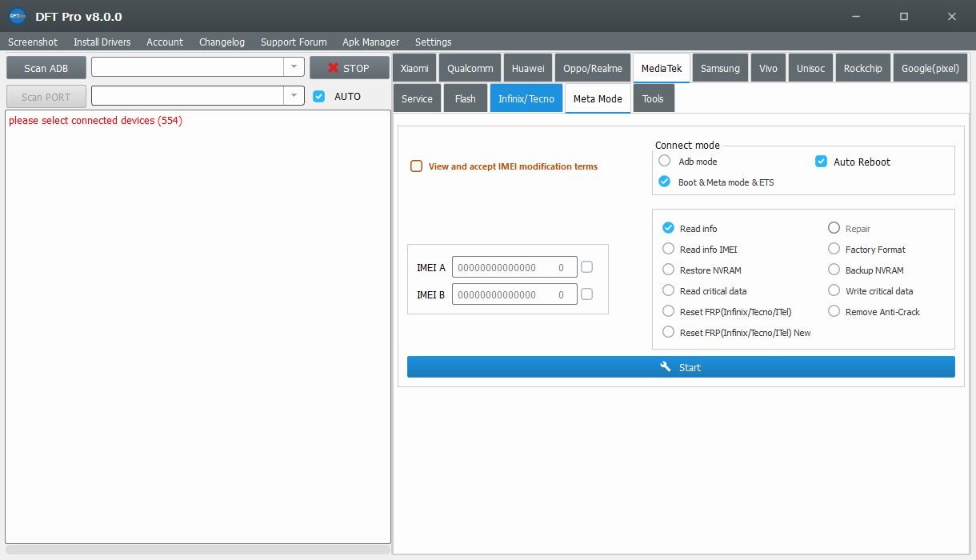Open the Settings menu
Screen dimensions: 976x560
pos(433,42)
